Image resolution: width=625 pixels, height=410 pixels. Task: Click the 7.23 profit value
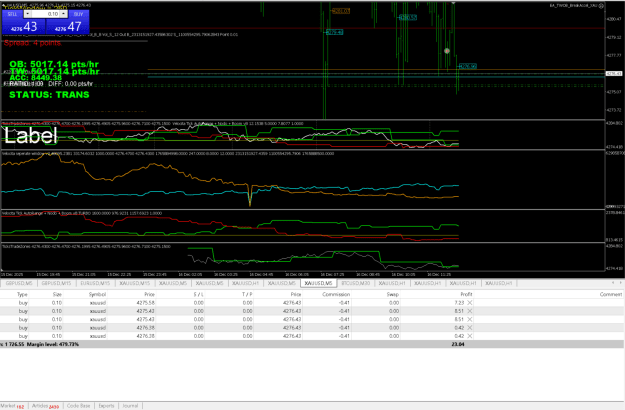pyautogui.click(x=459, y=303)
